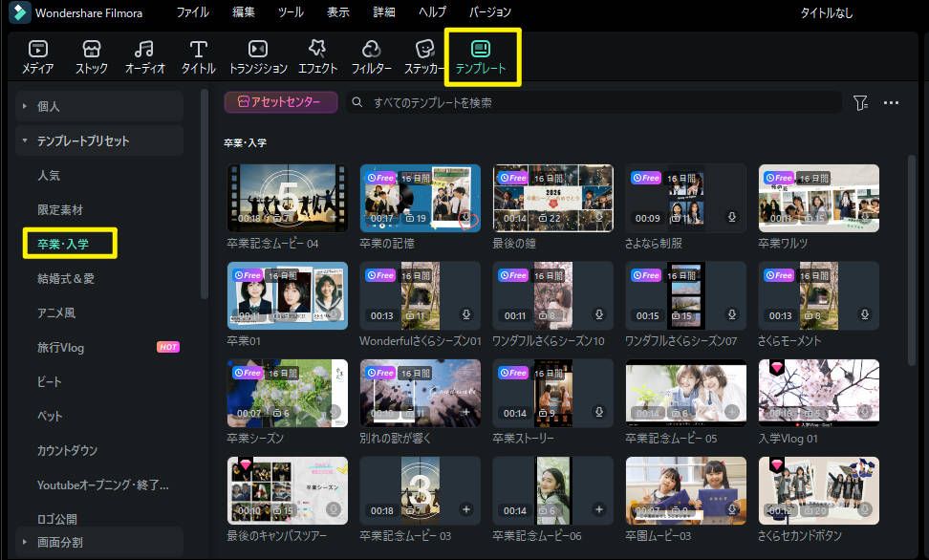Open the ファイル menu
Viewport: 929px width, 560px height.
pos(194,12)
